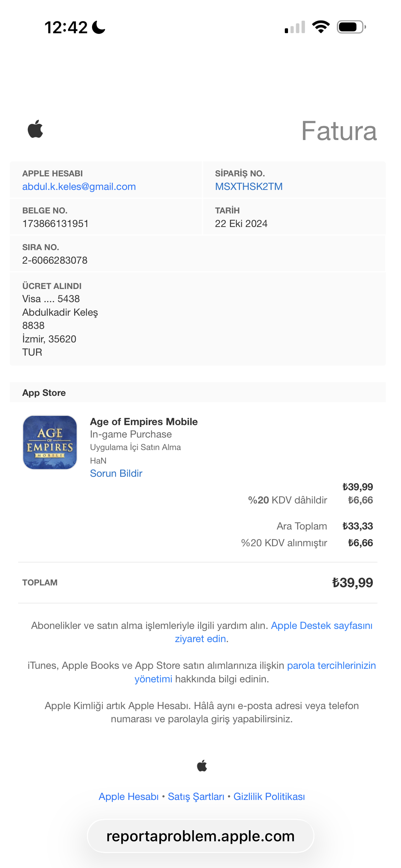The height and width of the screenshot is (868, 401).
Task: Open the Apple Destek sayfasını link
Action: click(322, 625)
